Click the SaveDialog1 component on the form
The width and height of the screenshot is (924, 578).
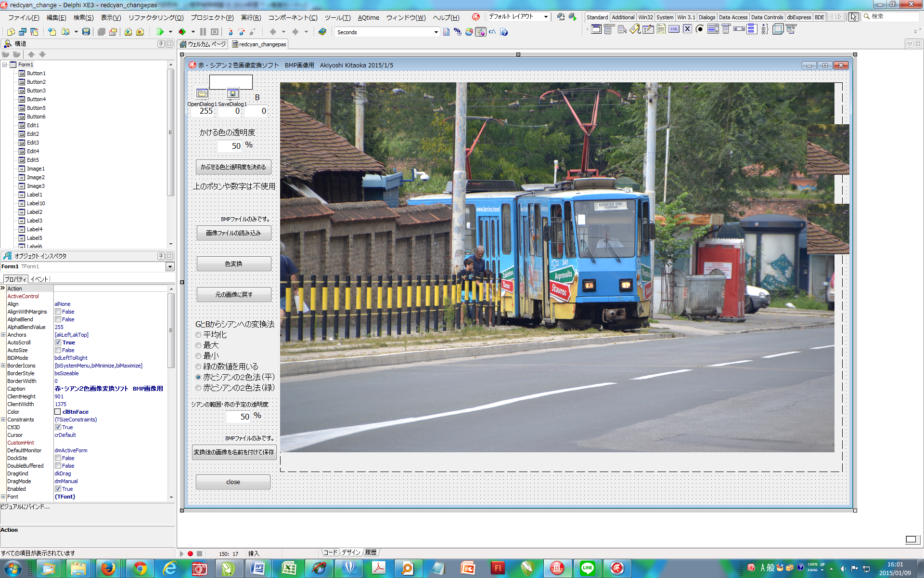(233, 93)
